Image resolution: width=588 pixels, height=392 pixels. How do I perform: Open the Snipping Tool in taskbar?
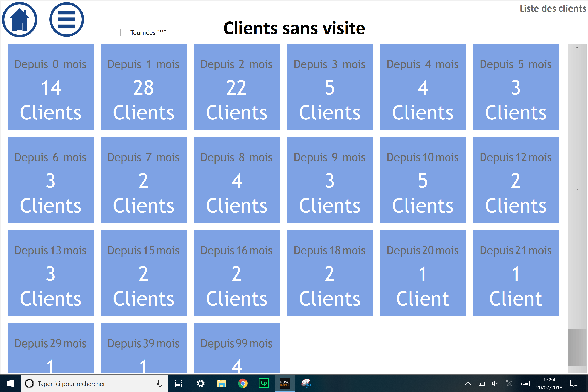(x=306, y=383)
